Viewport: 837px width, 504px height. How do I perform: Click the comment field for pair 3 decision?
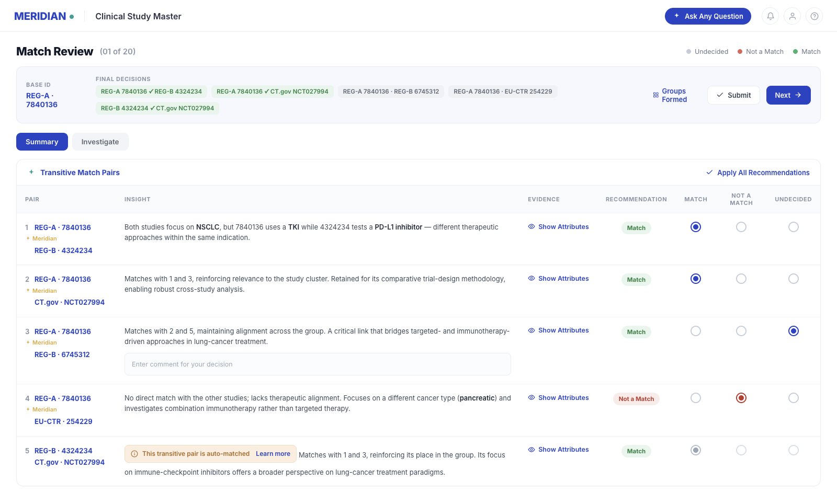tap(318, 364)
